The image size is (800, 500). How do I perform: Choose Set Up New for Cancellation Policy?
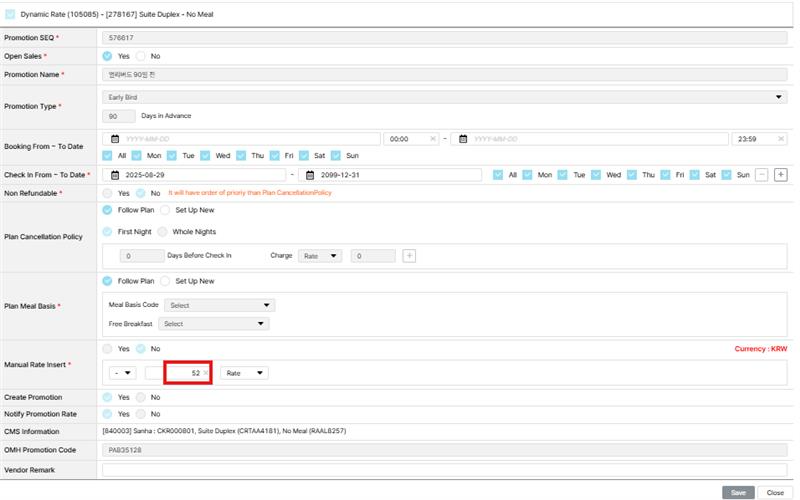165,210
